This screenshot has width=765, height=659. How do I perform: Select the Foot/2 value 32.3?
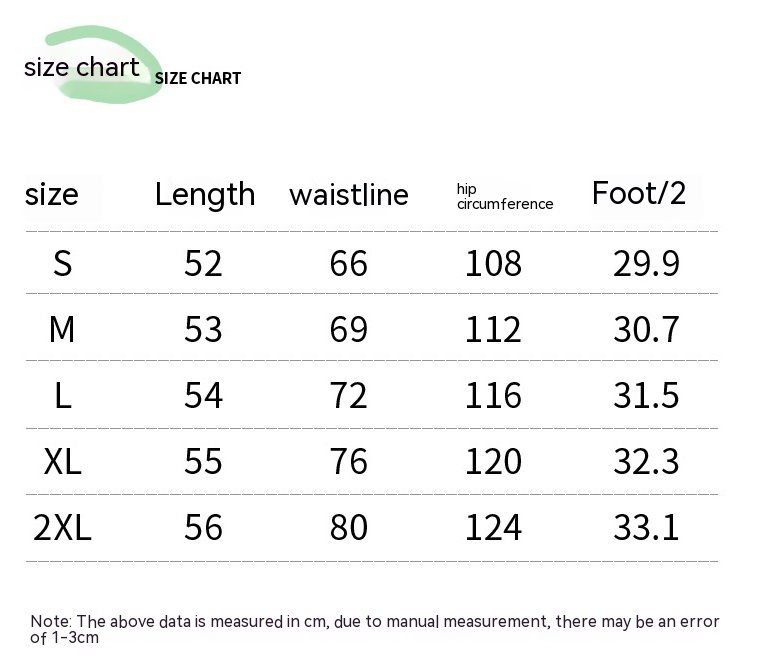[x=646, y=461]
